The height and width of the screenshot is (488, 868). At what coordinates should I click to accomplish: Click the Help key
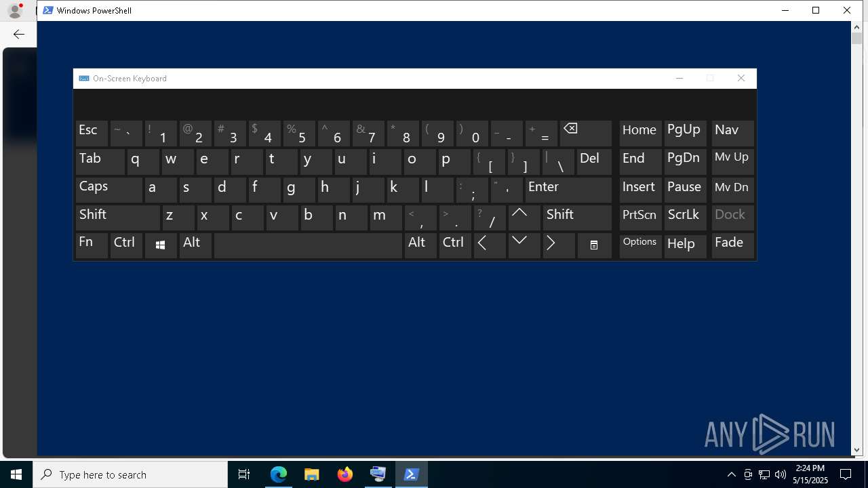[685, 245]
